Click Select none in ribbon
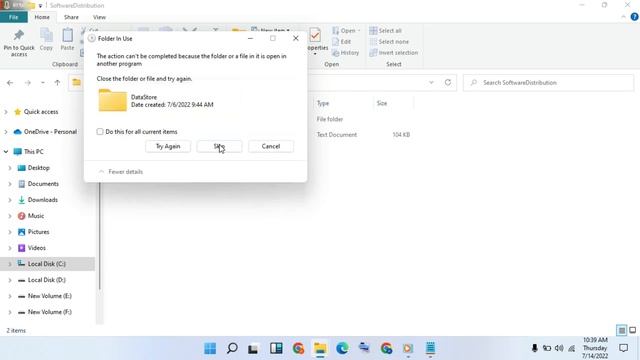Screen dimensions: 640x360 point(389,42)
